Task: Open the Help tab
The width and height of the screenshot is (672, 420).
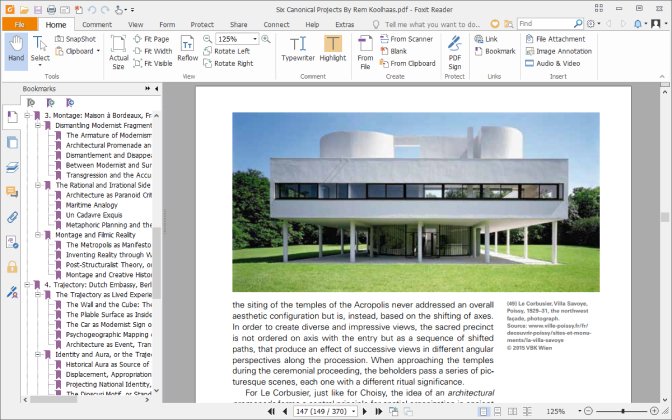Action: coord(312,24)
